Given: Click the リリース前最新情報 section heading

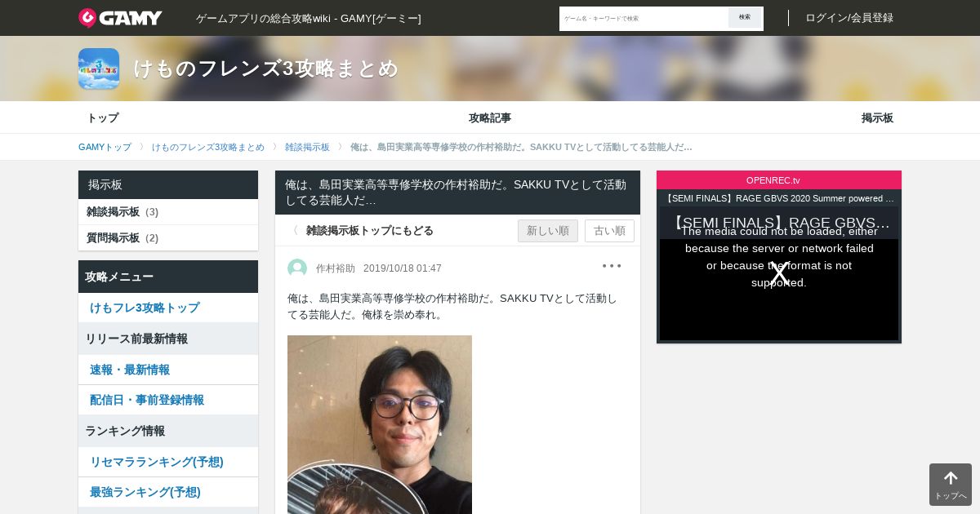Looking at the screenshot, I should point(168,339).
